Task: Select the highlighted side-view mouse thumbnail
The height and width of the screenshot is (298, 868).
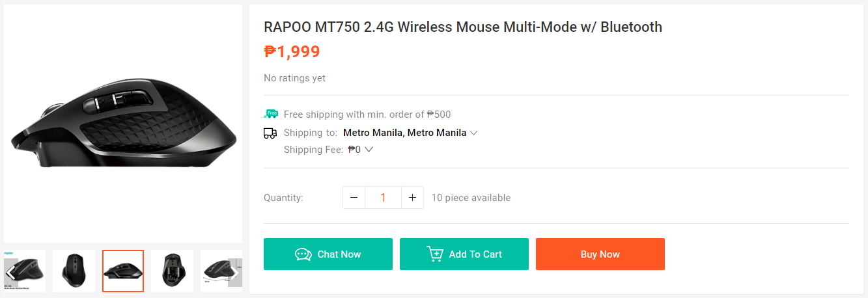Action: click(123, 271)
